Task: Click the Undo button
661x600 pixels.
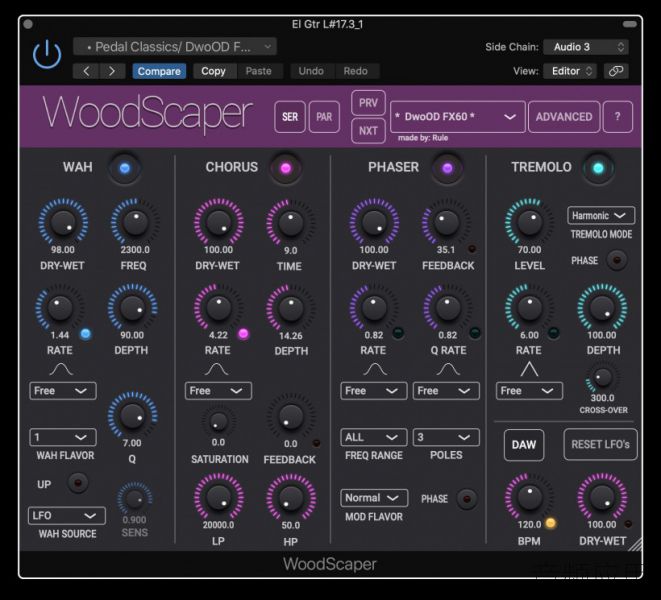Action: coord(311,71)
